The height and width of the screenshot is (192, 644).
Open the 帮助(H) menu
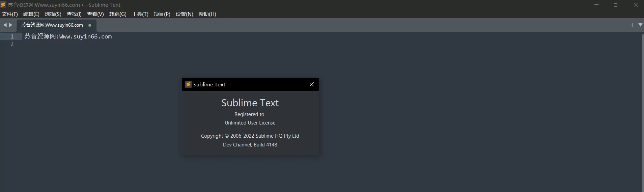coord(207,14)
